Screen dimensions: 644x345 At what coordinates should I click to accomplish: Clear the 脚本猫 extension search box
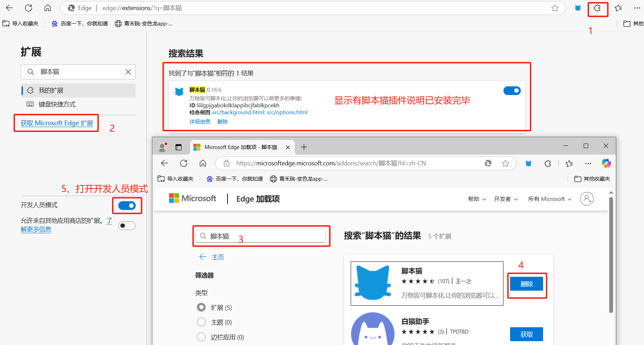pyautogui.click(x=128, y=72)
